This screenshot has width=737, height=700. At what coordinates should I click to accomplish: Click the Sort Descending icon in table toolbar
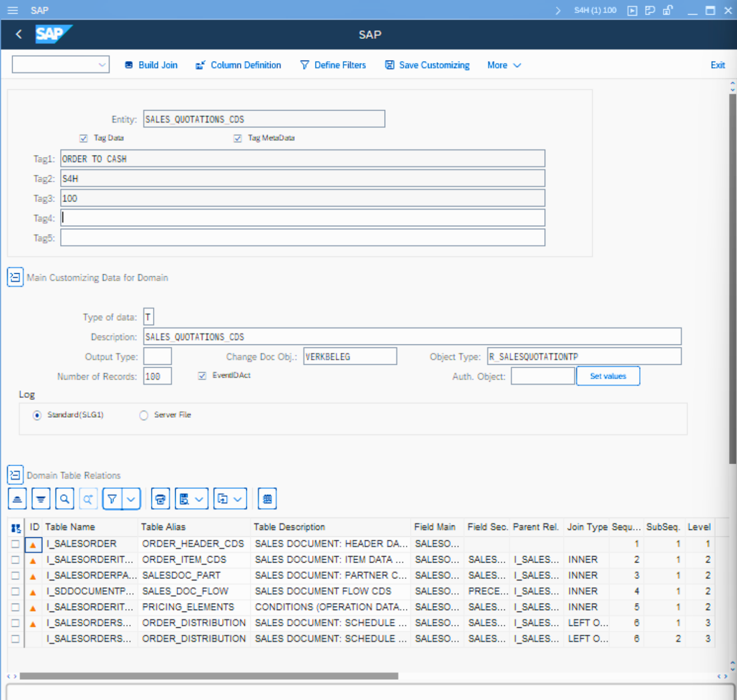click(41, 499)
